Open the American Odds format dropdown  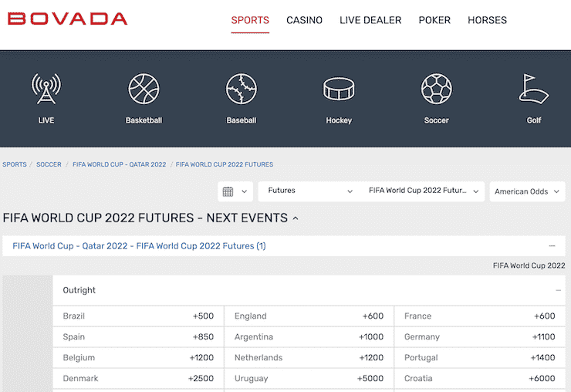tap(527, 191)
